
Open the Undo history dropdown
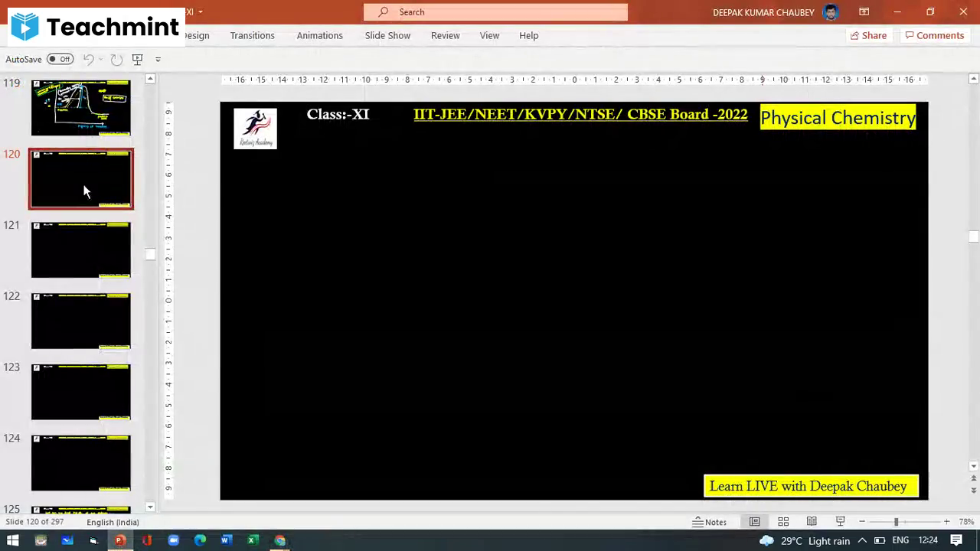tap(100, 59)
